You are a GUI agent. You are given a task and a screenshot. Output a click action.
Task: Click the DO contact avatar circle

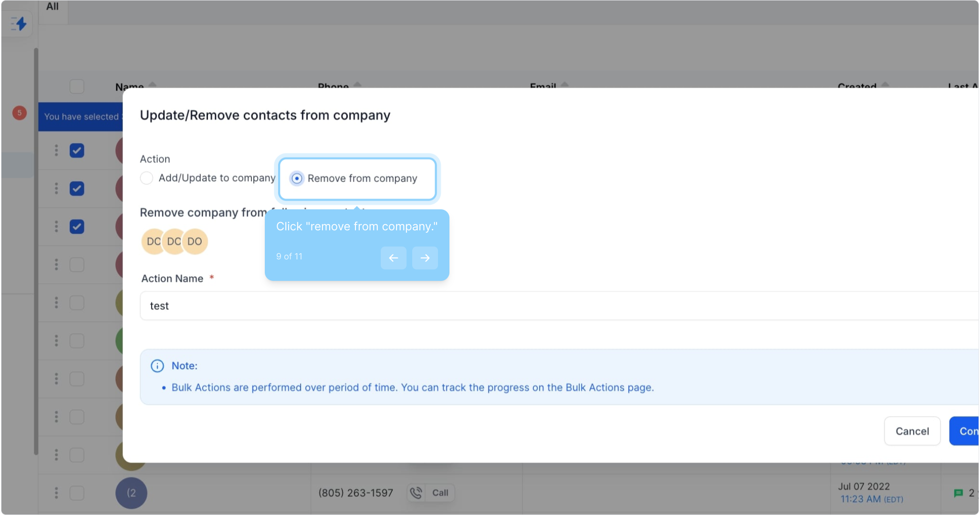(x=195, y=241)
